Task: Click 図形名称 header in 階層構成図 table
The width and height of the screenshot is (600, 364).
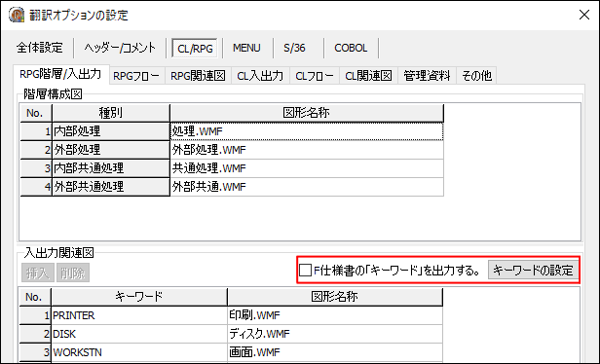Action: click(307, 113)
